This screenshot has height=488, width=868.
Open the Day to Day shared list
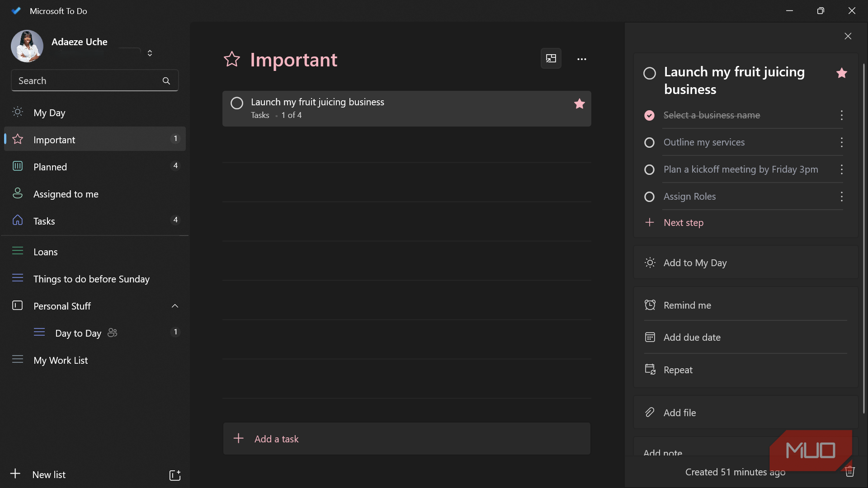[95, 333]
